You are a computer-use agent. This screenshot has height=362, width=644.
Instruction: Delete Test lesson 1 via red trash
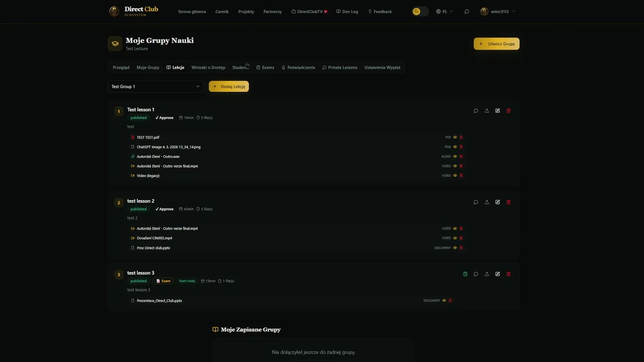509,111
